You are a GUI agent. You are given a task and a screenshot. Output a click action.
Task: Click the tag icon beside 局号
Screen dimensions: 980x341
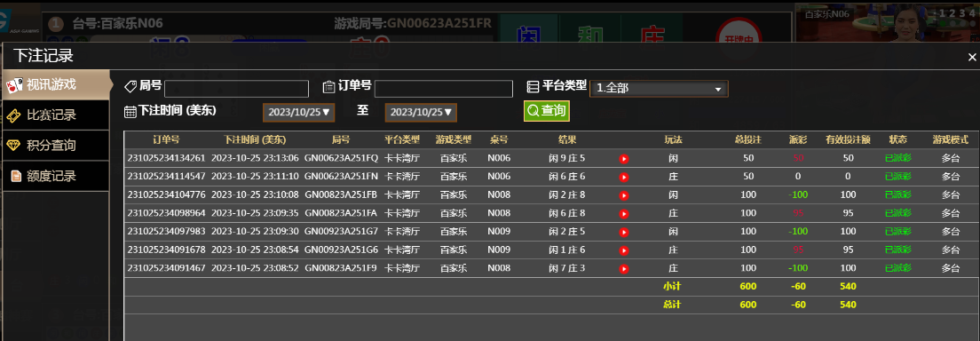click(130, 86)
